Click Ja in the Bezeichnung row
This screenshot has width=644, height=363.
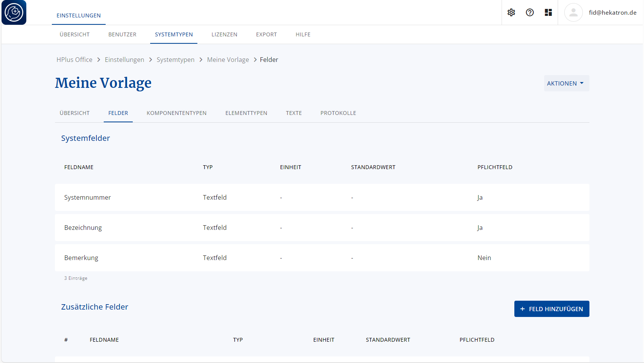(x=480, y=228)
